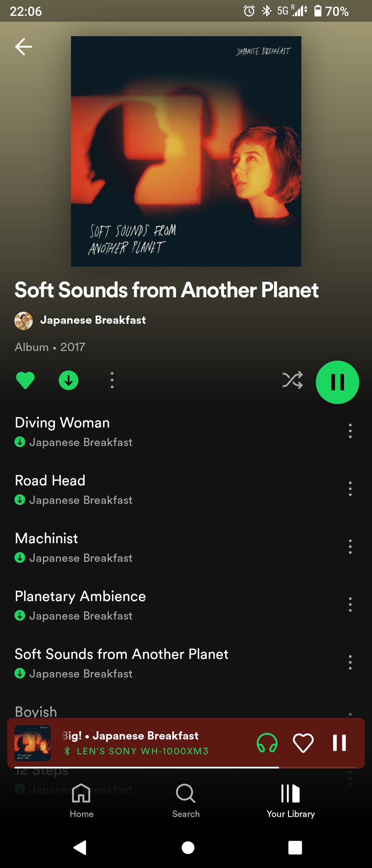Pause album with large green button
Screen dimensions: 372x868
338,382
